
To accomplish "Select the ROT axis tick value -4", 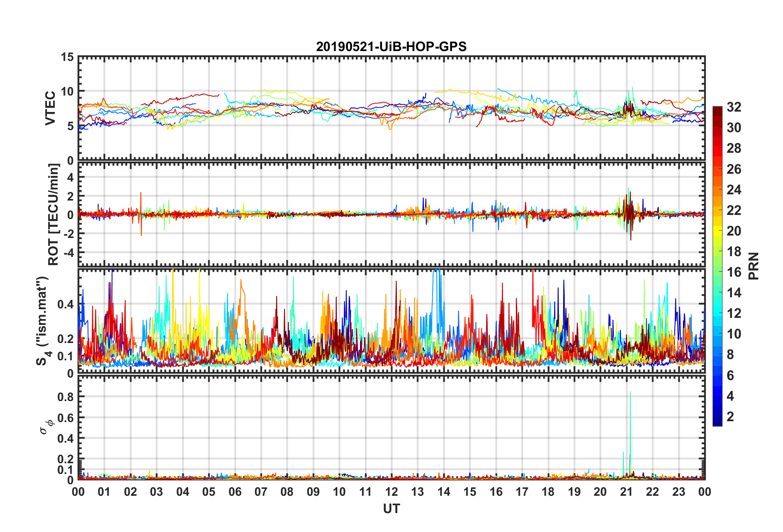I will (x=69, y=252).
